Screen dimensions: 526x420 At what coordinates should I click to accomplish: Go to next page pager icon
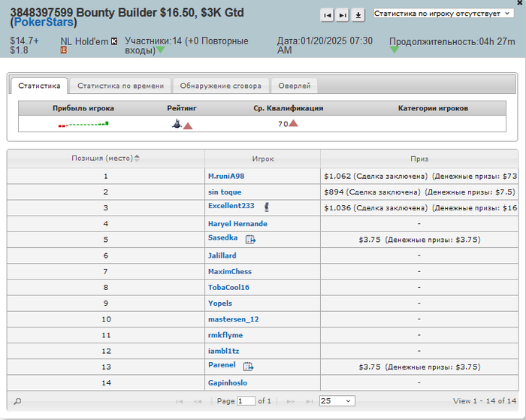291,401
